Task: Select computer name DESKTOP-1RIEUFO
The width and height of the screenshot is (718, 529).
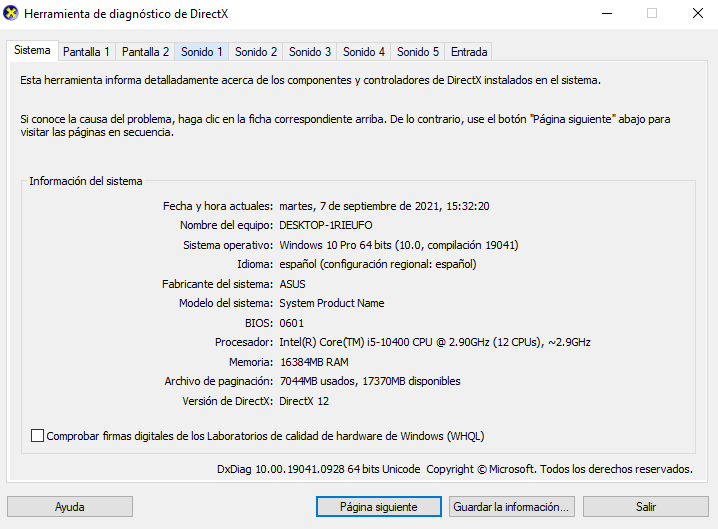Action: click(x=326, y=225)
